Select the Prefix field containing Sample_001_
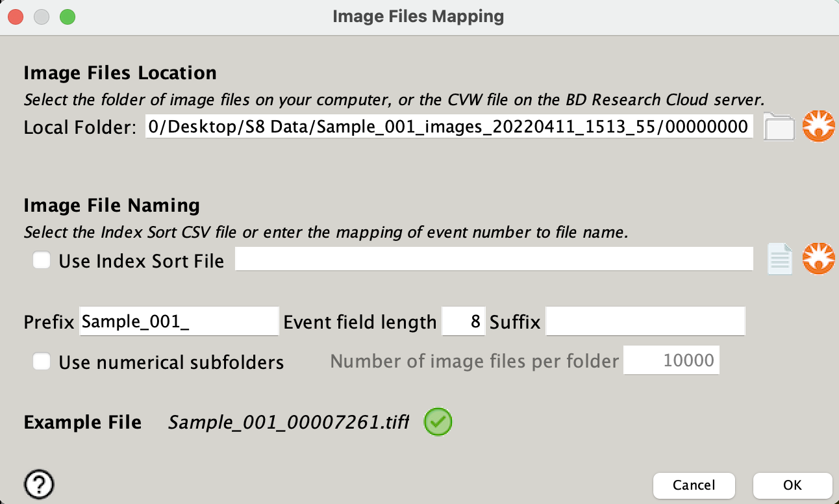839x504 pixels. coord(177,321)
